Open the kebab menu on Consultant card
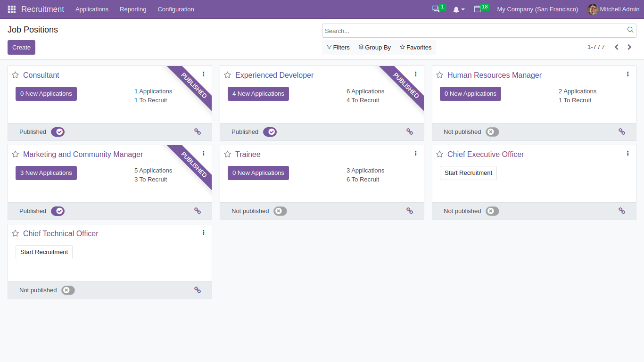Image resolution: width=644 pixels, height=362 pixels. pos(203,74)
